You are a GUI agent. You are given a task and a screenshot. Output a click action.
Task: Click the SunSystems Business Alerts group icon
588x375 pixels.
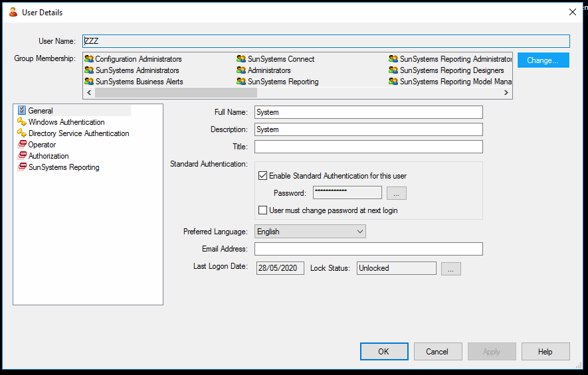coord(89,81)
